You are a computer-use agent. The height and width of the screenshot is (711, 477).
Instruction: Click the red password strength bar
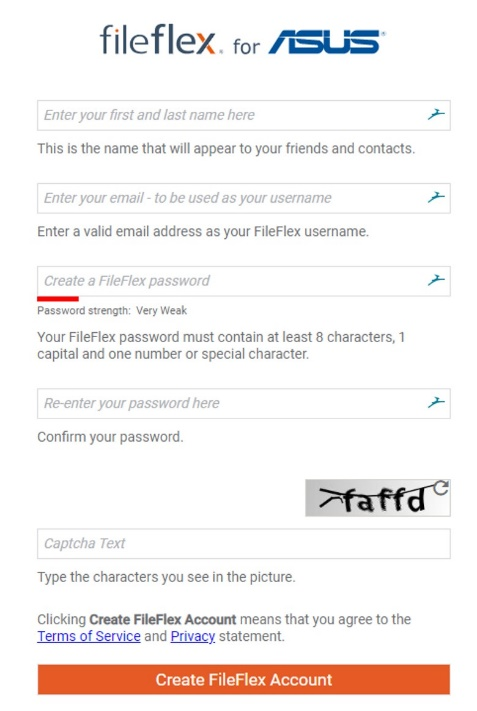tap(58, 299)
